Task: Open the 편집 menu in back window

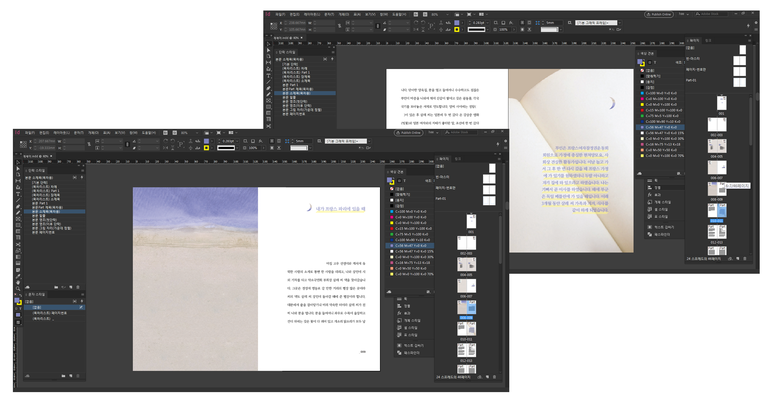Action: click(x=295, y=14)
